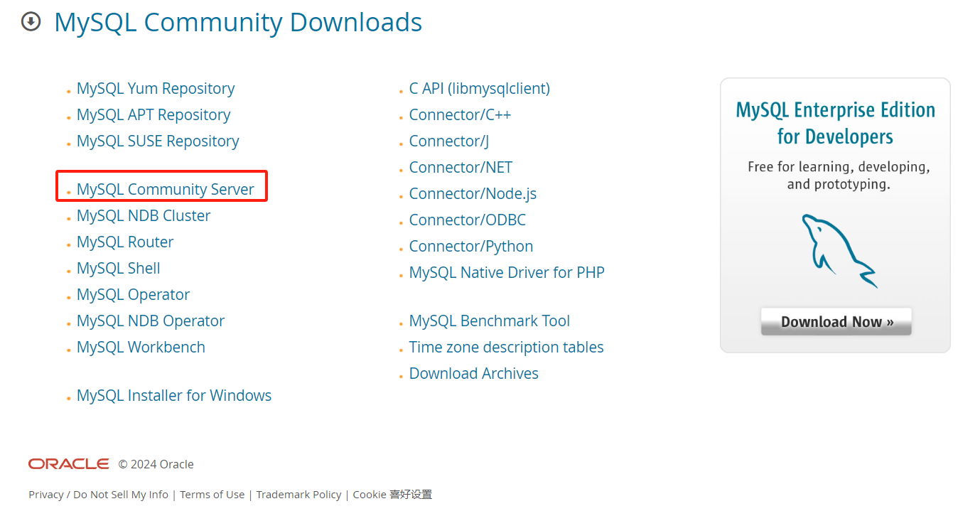Select MySQL Workbench download
Screen dimensions: 980x511
click(141, 348)
